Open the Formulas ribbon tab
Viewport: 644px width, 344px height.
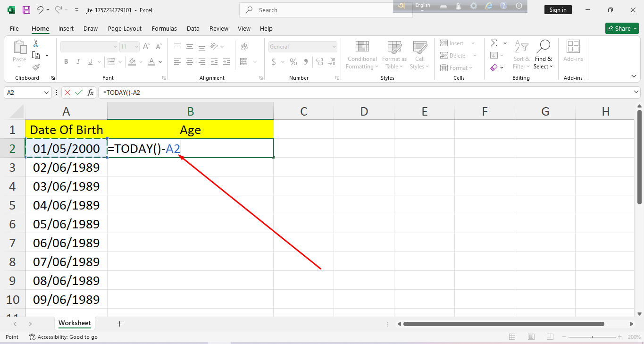pyautogui.click(x=164, y=28)
